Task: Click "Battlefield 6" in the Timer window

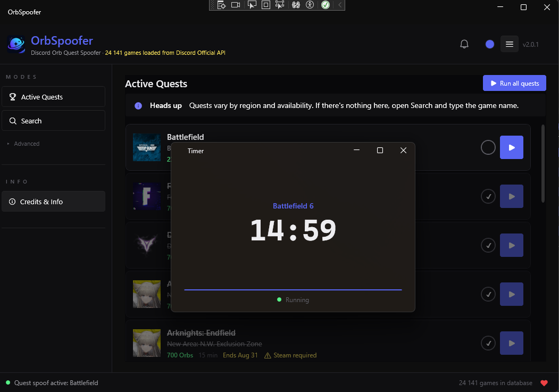Action: 293,206
